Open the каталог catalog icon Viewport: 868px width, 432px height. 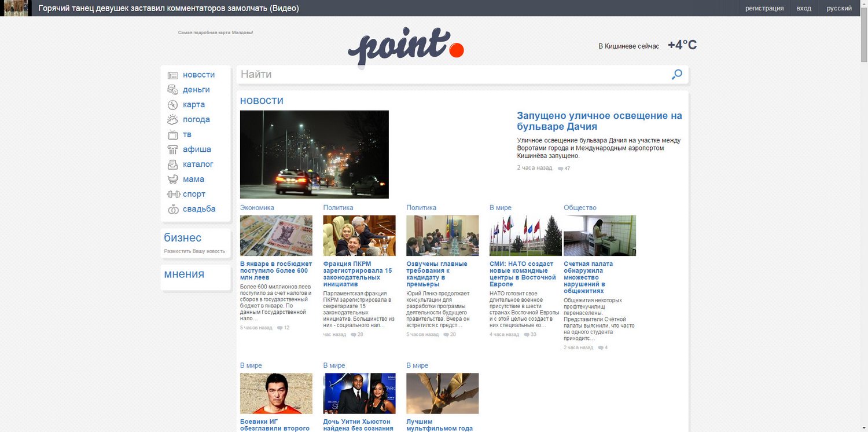tap(172, 164)
